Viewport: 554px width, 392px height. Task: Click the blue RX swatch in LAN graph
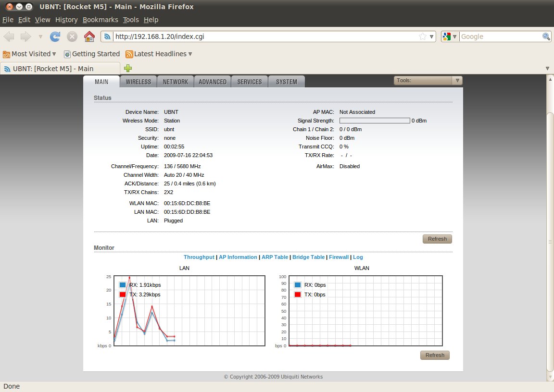[123, 285]
